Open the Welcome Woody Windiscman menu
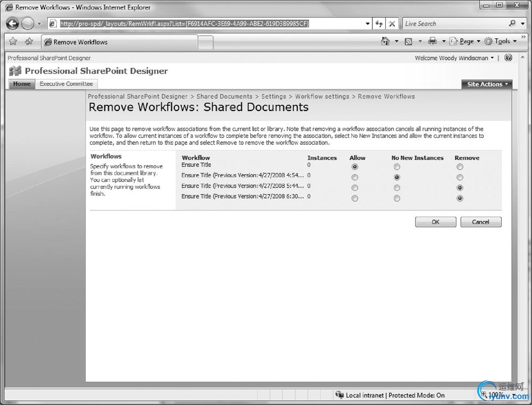532x405 pixels. pyautogui.click(x=454, y=58)
